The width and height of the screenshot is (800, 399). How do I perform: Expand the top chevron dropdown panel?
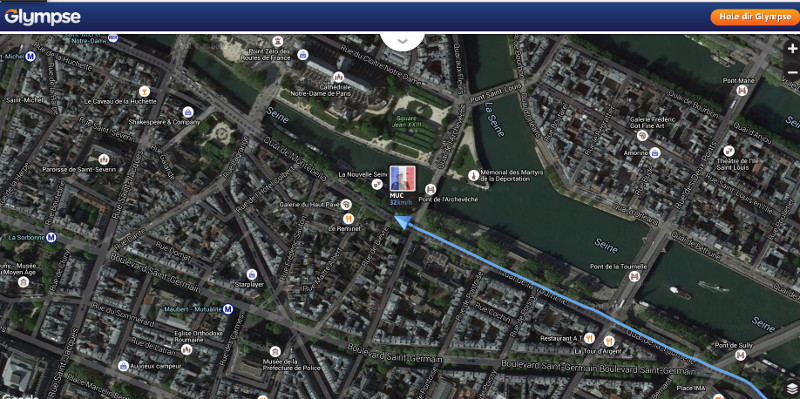click(x=403, y=41)
